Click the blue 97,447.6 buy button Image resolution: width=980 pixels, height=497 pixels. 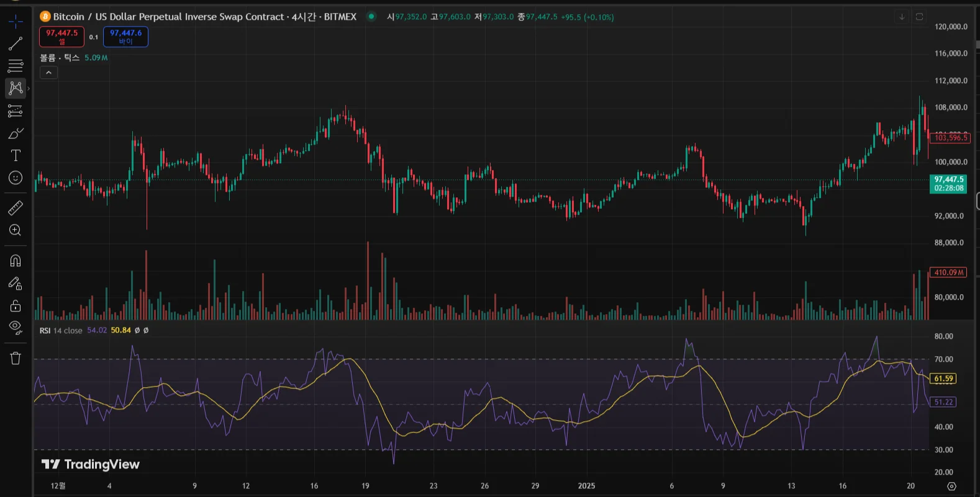pos(125,37)
